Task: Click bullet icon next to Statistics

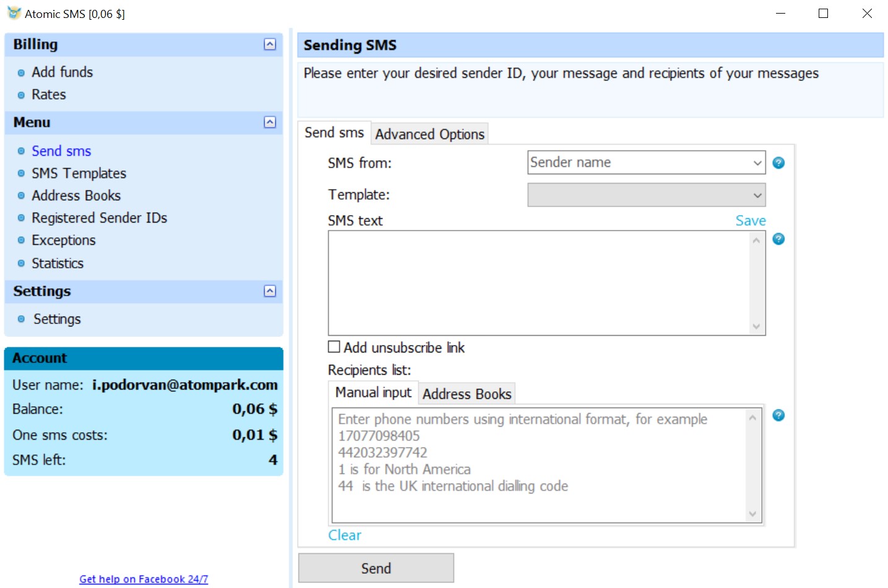Action: click(21, 263)
